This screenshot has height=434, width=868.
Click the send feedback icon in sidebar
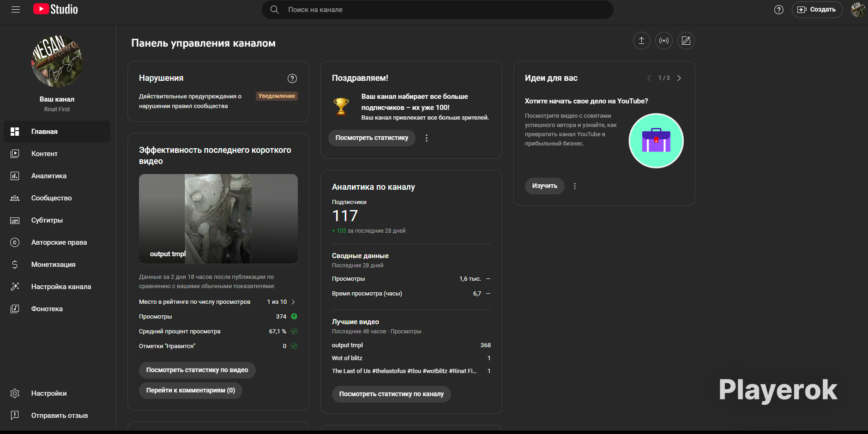click(x=15, y=416)
